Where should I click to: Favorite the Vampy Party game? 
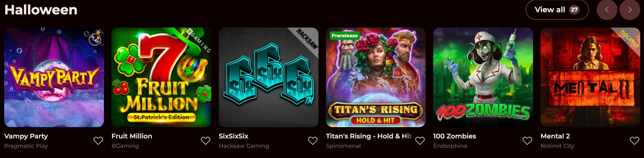click(98, 141)
